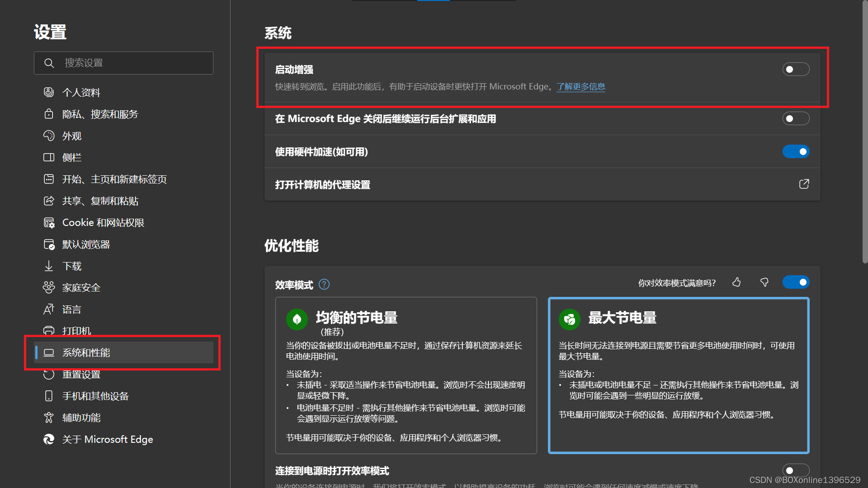Select 系统和性能 in sidebar
This screenshot has width=868, height=488.
coord(123,352)
